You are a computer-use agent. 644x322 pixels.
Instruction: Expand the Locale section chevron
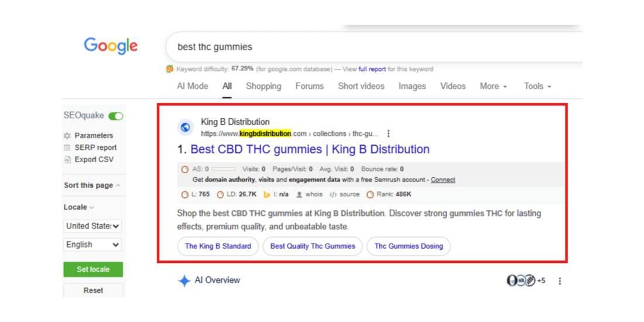tap(92, 207)
